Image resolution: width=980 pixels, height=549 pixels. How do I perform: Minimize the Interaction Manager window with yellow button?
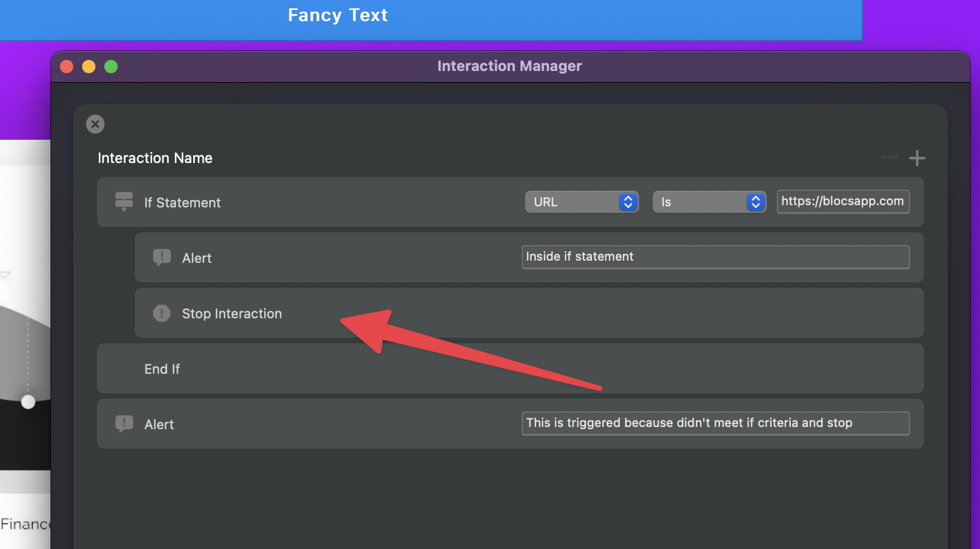coord(89,67)
